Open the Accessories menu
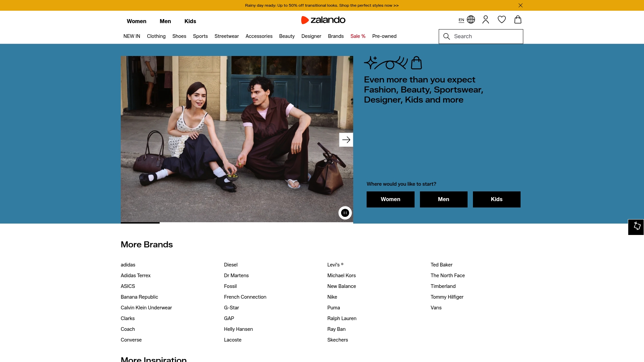Viewport: 644px width, 362px height. tap(259, 36)
